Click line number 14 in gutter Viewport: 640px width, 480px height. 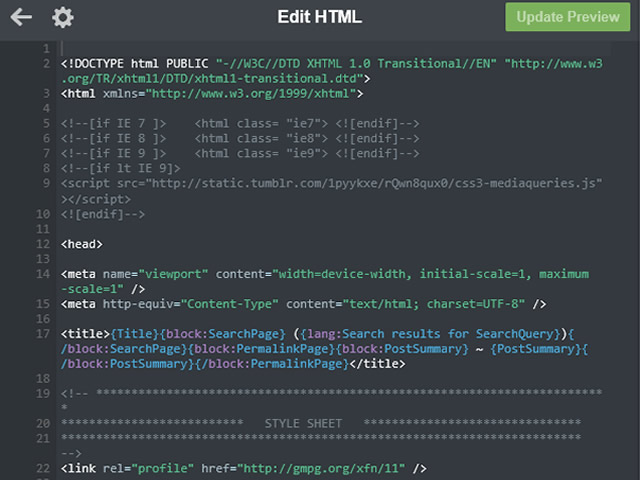coord(43,274)
